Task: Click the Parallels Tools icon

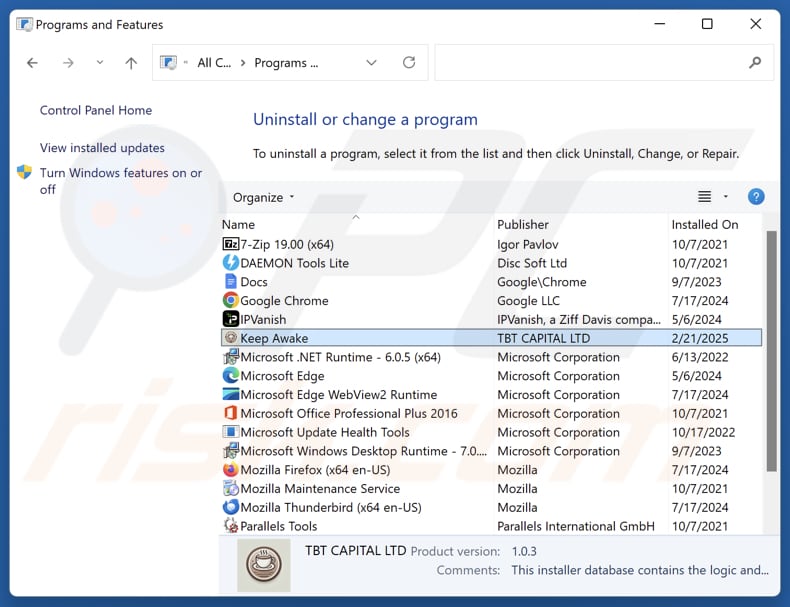Action: [x=230, y=526]
